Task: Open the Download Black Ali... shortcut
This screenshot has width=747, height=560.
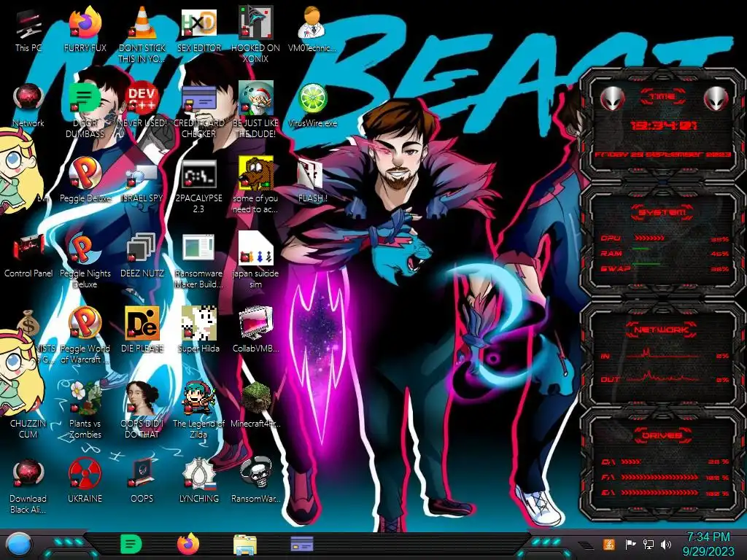Action: coord(28,486)
